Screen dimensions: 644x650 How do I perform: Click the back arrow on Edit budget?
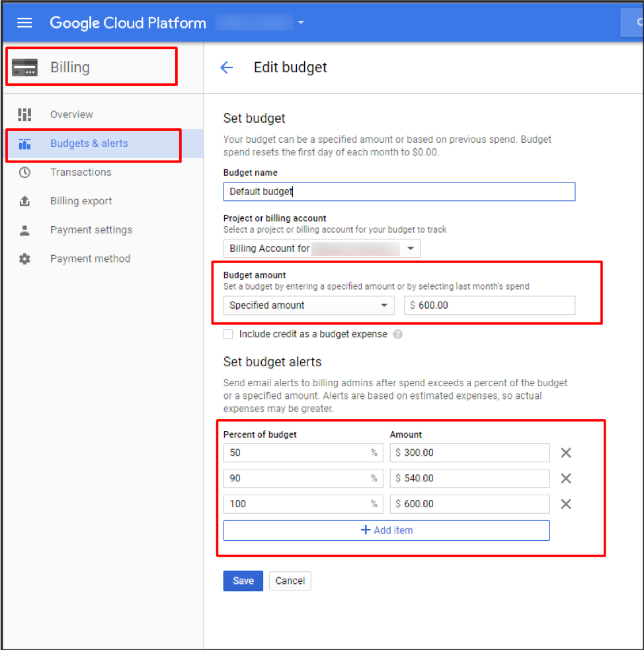pyautogui.click(x=227, y=67)
